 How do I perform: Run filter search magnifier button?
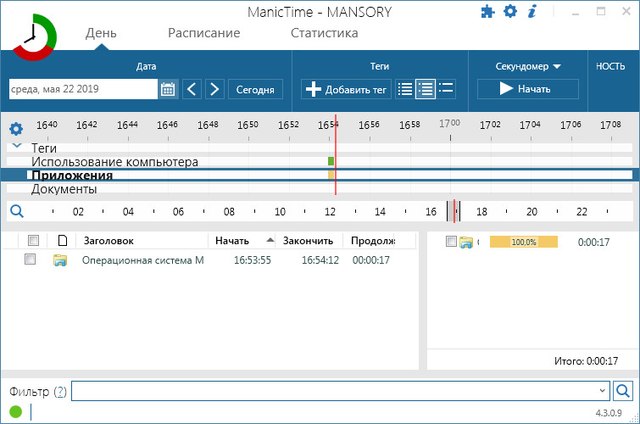622,391
